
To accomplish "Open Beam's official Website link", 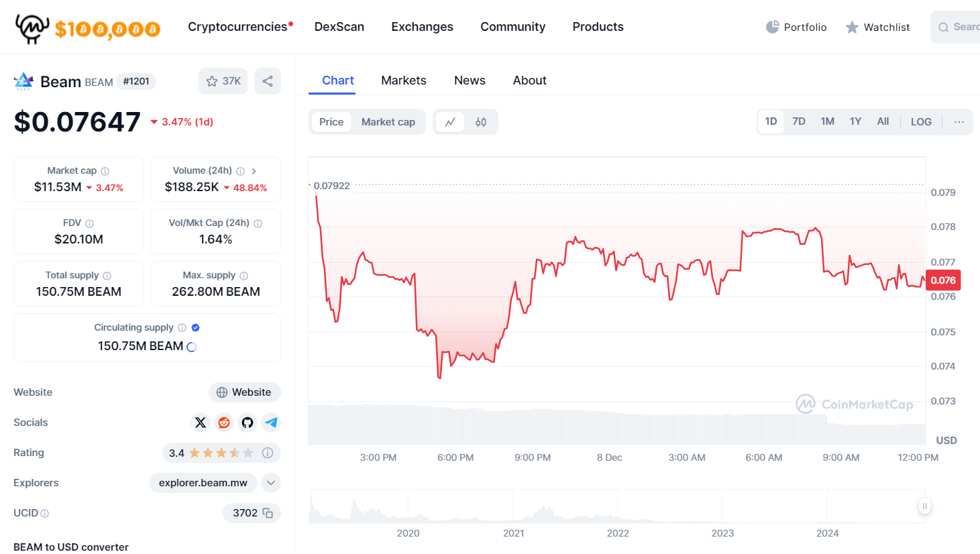I will 244,392.
